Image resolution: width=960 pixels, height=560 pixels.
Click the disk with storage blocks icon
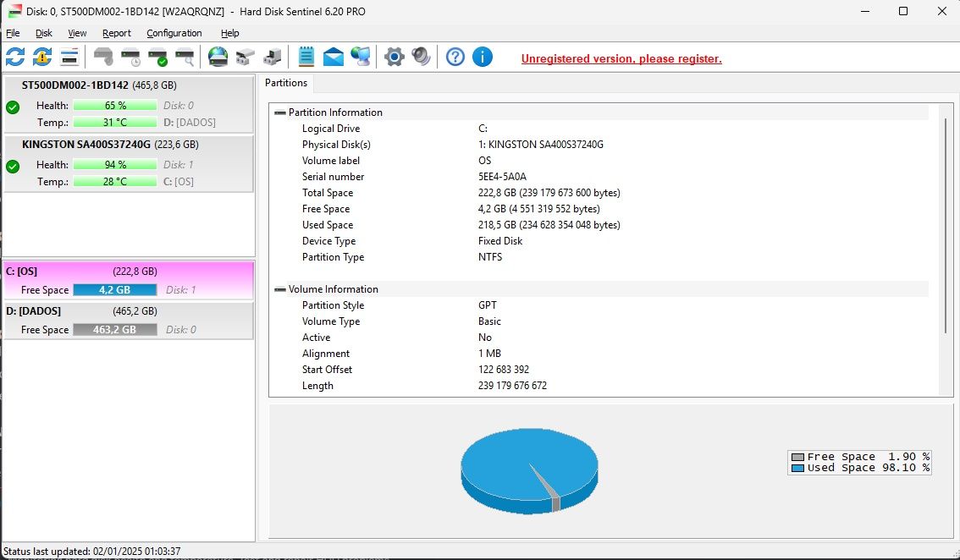coord(246,57)
